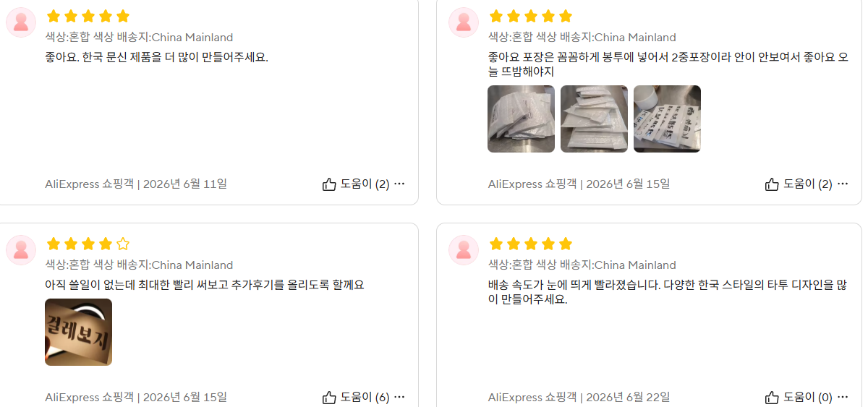Click avatar of the June 22 reviewer
Viewport: 868px width, 407px height.
[464, 250]
